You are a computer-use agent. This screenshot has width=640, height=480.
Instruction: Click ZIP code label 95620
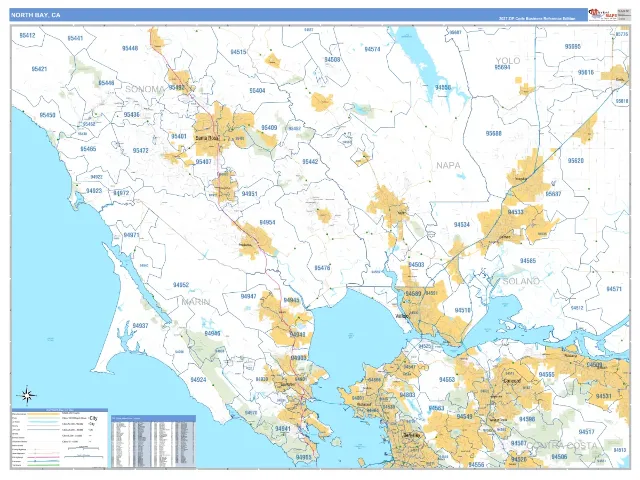click(x=576, y=161)
